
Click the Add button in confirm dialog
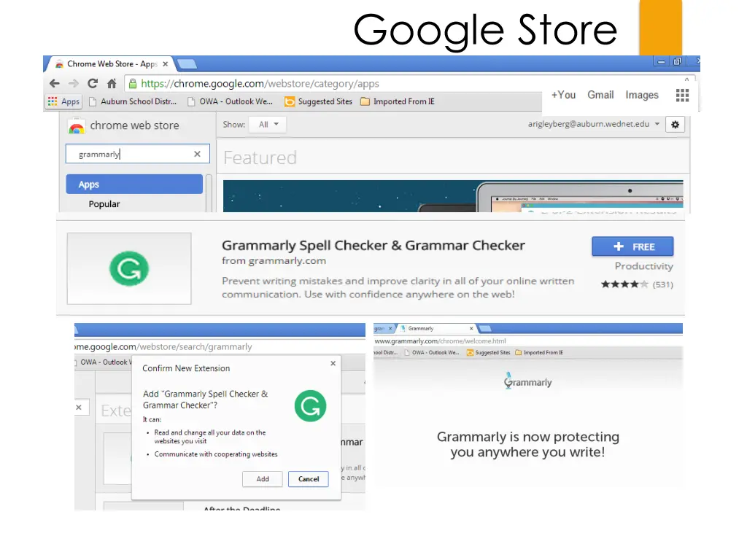click(263, 479)
